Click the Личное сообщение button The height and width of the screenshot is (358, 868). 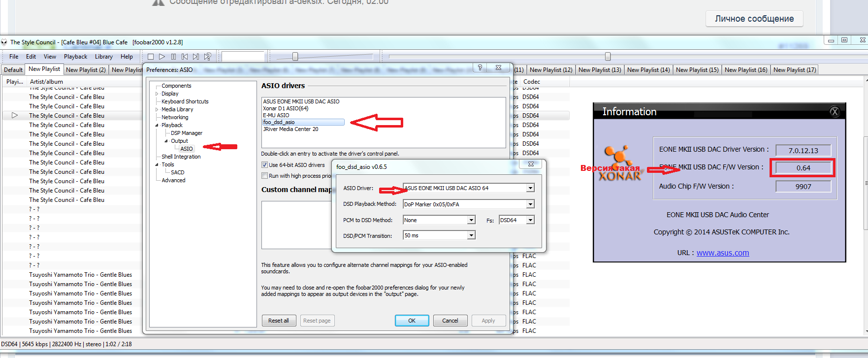coord(754,19)
